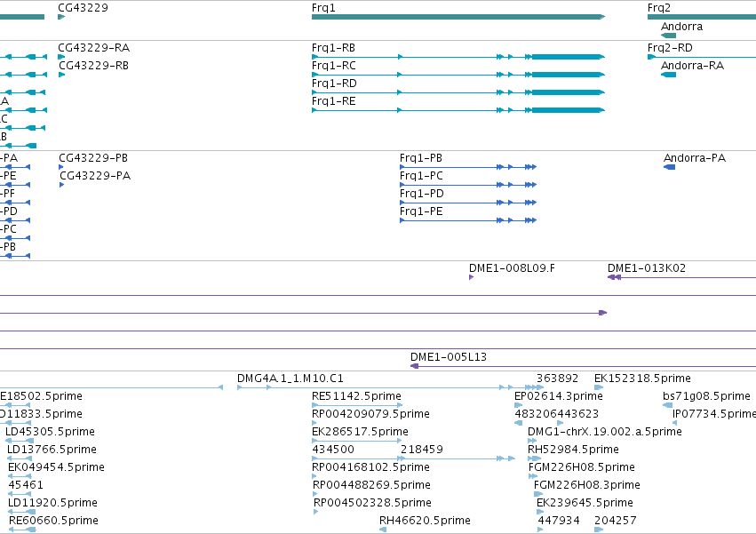Click the DMG1-chrX.19.002.a.5prime label

point(605,432)
